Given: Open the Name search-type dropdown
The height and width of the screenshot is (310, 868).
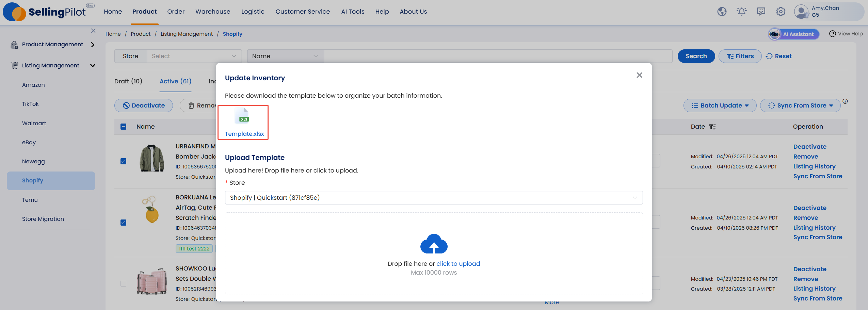Looking at the screenshot, I should click(x=285, y=56).
